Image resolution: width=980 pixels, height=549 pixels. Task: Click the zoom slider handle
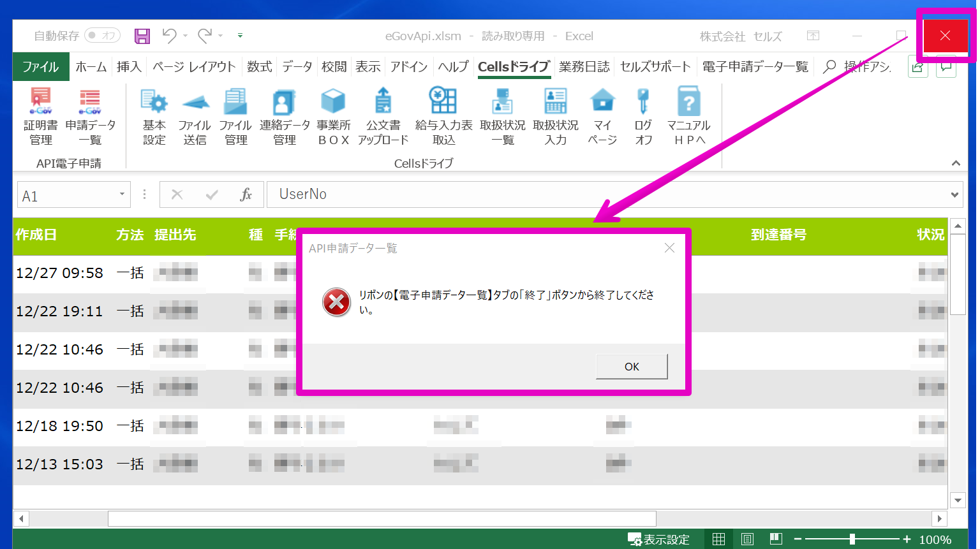852,539
